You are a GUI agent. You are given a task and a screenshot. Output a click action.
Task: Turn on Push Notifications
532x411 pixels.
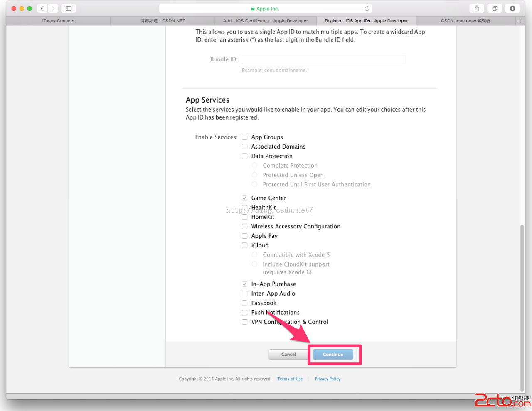tap(245, 313)
